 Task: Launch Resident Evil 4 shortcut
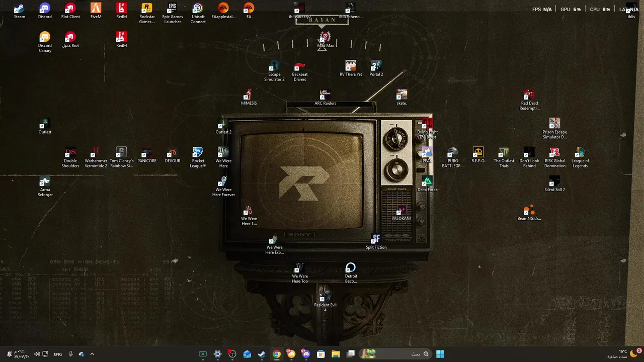(x=325, y=302)
